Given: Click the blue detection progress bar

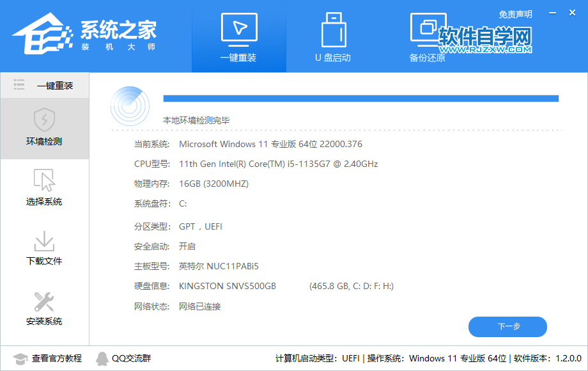Looking at the screenshot, I should (360, 99).
